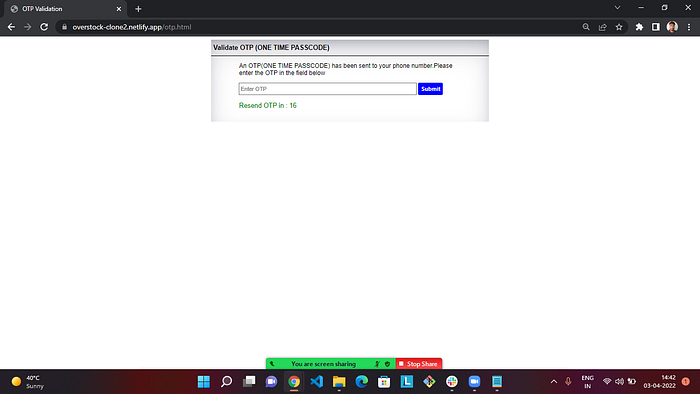The height and width of the screenshot is (394, 700).
Task: Click the address bar URL
Action: tap(132, 27)
